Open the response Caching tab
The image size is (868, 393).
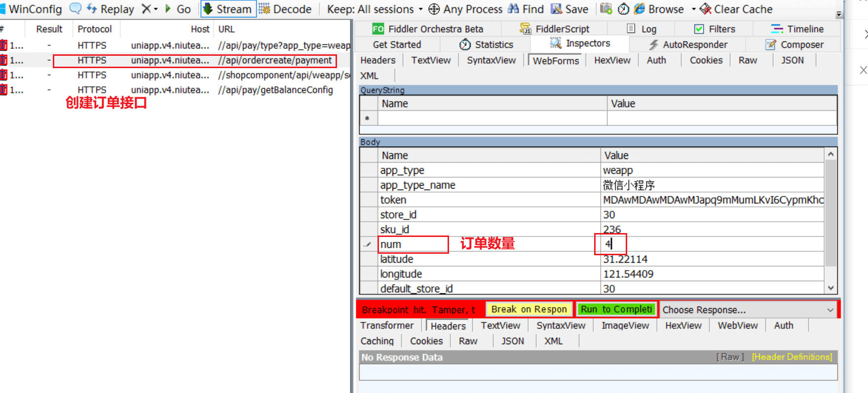click(x=377, y=341)
